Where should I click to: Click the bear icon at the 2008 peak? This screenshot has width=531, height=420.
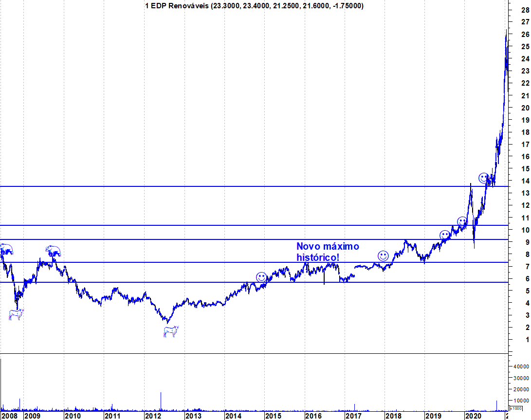[6, 249]
